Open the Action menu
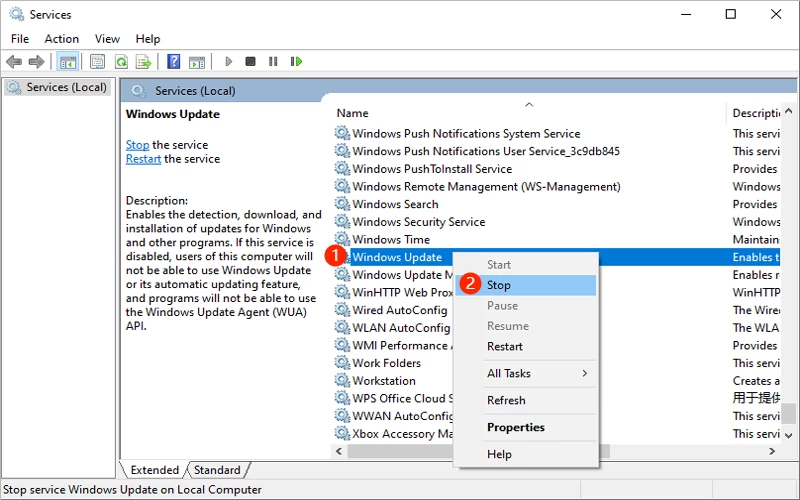The width and height of the screenshot is (800, 500). pyautogui.click(x=62, y=39)
